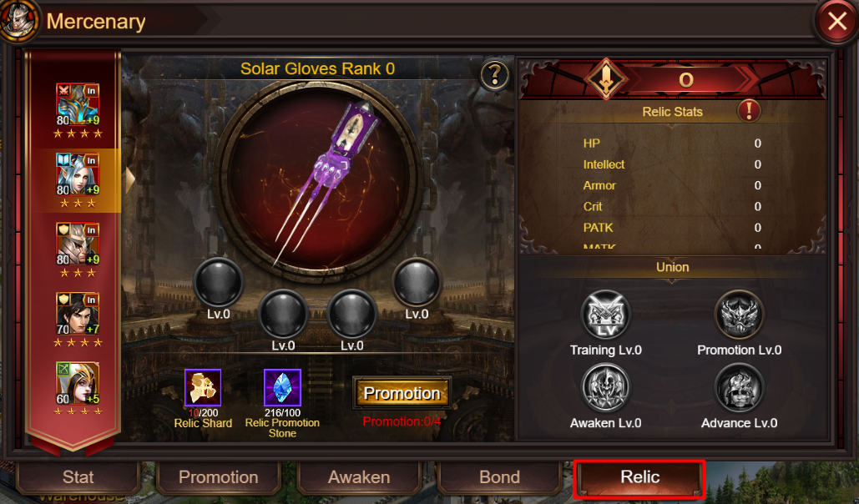The height and width of the screenshot is (504, 859).
Task: Click the gold Promotion button
Action: click(x=402, y=393)
